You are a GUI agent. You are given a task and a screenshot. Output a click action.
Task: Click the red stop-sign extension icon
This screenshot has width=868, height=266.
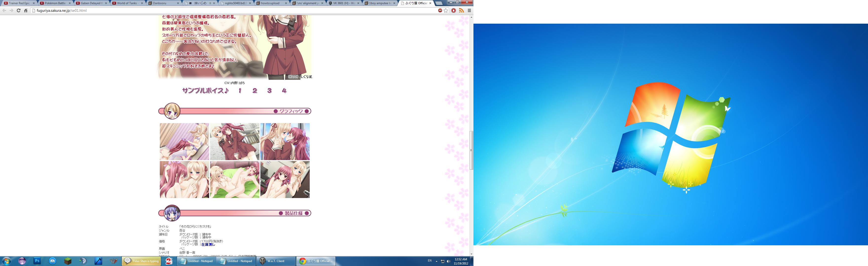(x=453, y=10)
